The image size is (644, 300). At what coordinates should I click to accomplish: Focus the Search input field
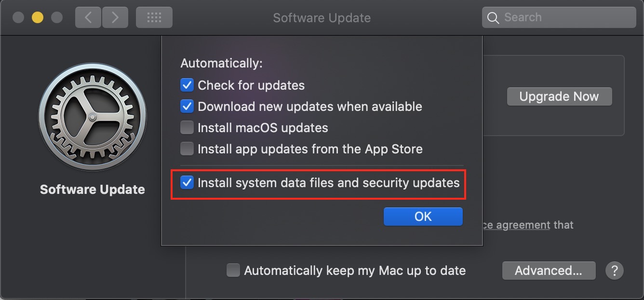click(559, 18)
